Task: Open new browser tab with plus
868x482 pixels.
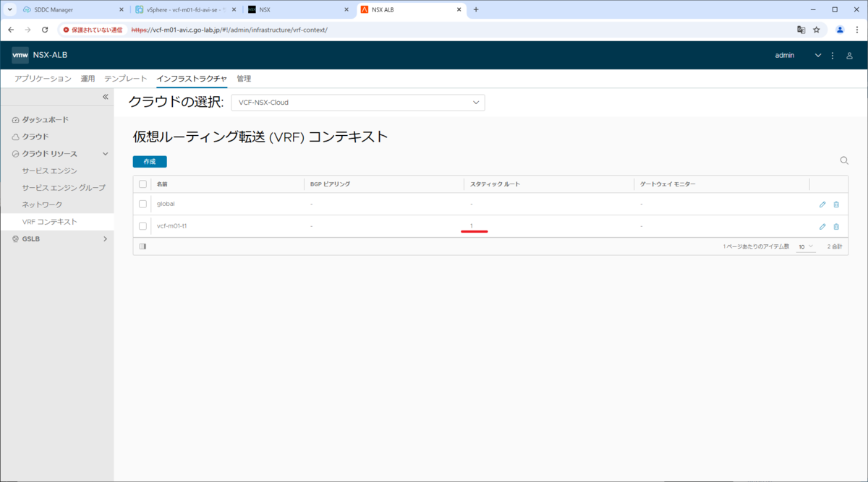Action: coord(476,9)
